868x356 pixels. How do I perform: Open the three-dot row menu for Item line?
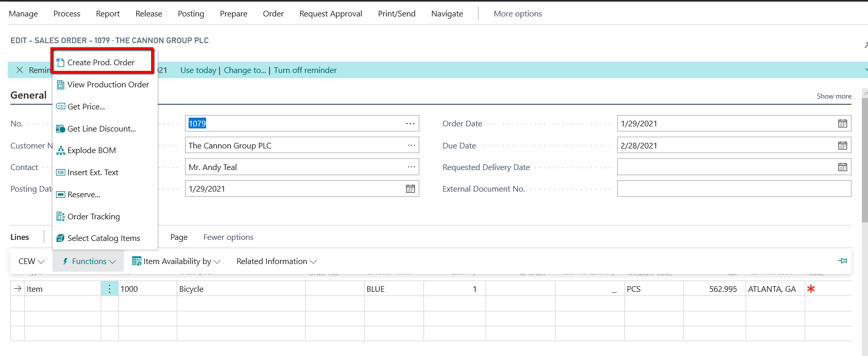coord(109,289)
